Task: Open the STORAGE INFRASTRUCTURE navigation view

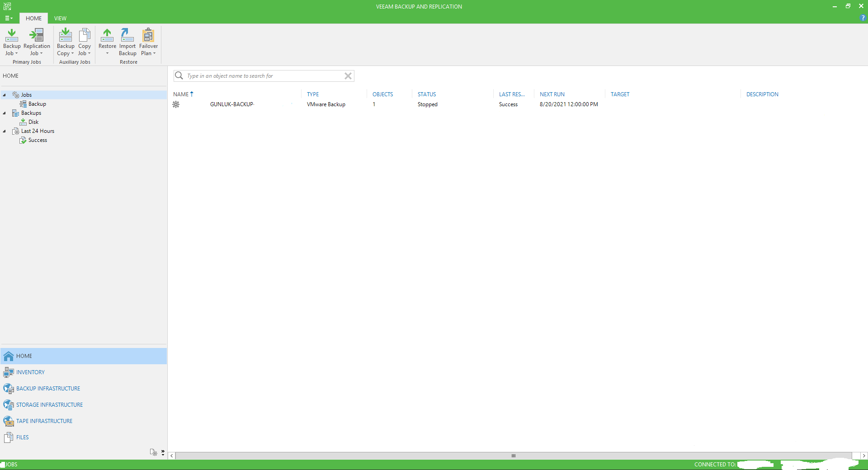Action: 84,405
